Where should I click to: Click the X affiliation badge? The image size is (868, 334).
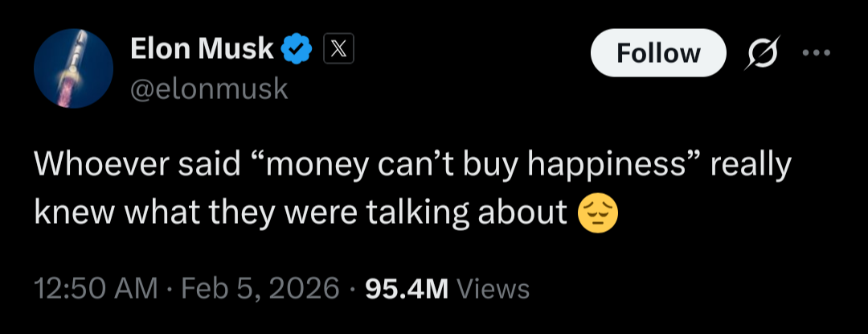[x=338, y=51]
